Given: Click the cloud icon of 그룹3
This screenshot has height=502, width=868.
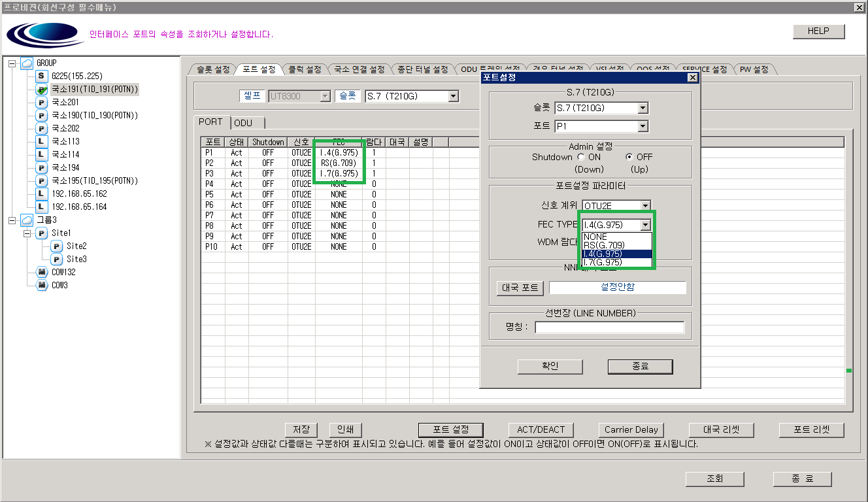Looking at the screenshot, I should tap(27, 220).
